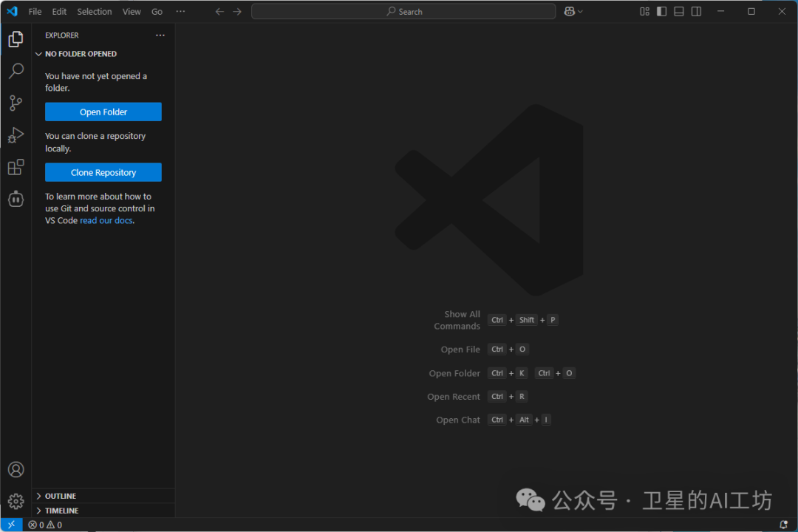Open the Search view icon

coord(16,71)
